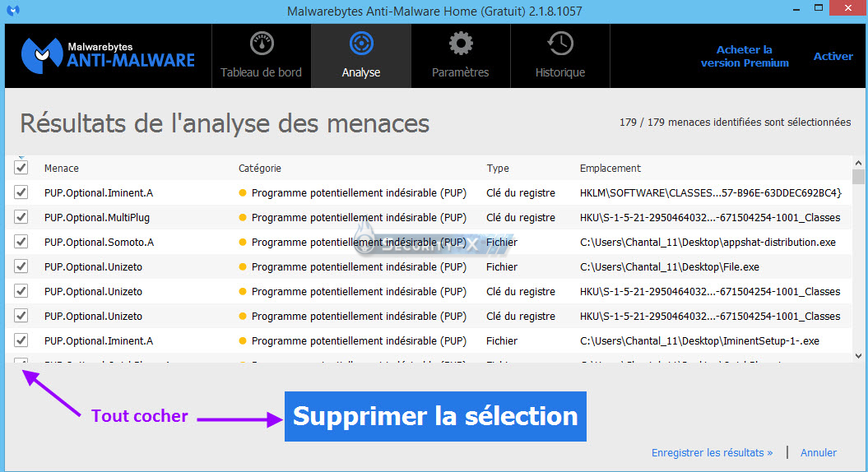Select the HKLM\SOFTWARE\CLASSES location text
Image resolution: width=868 pixels, height=472 pixels.
pos(710,192)
